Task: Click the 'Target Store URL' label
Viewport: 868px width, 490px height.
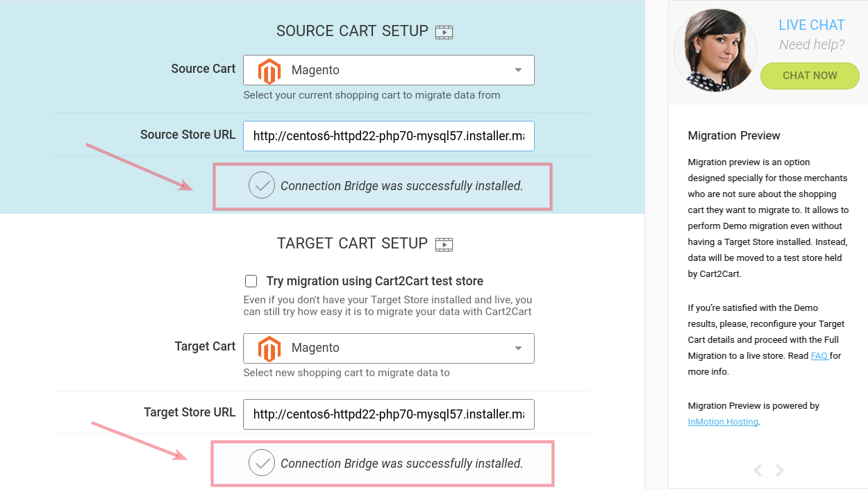Action: click(x=190, y=412)
